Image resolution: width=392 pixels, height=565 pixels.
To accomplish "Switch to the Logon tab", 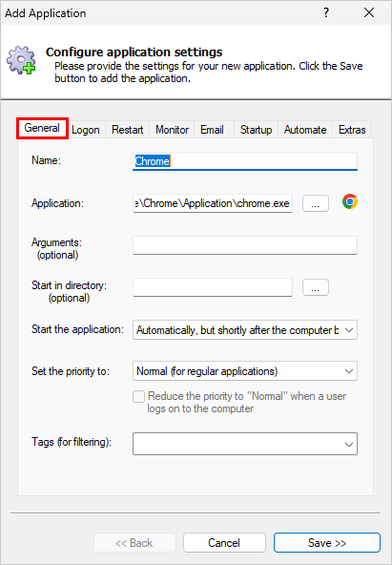I will pyautogui.click(x=86, y=130).
